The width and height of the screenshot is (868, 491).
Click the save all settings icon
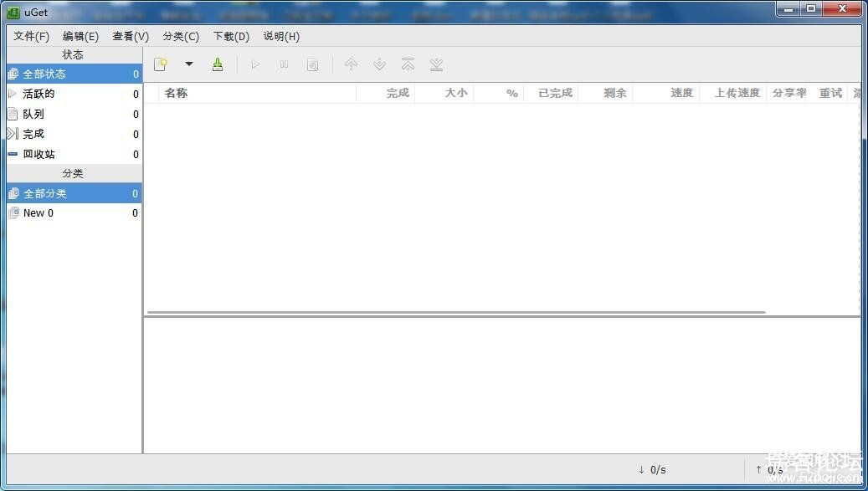(218, 64)
